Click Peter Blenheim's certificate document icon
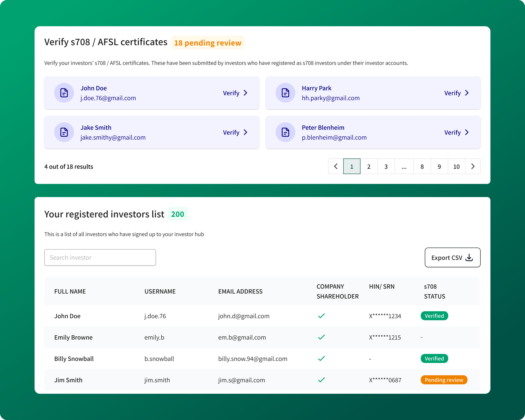The image size is (525, 420). click(285, 132)
